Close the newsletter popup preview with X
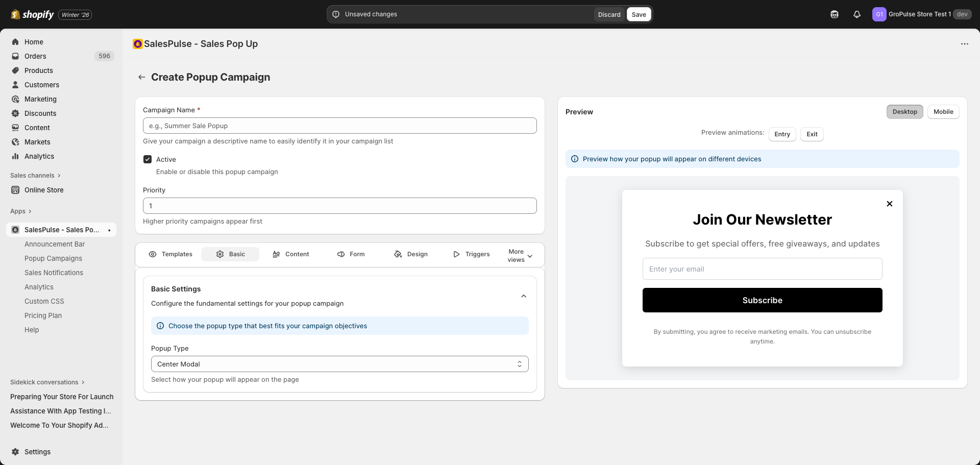980x465 pixels. click(x=890, y=204)
